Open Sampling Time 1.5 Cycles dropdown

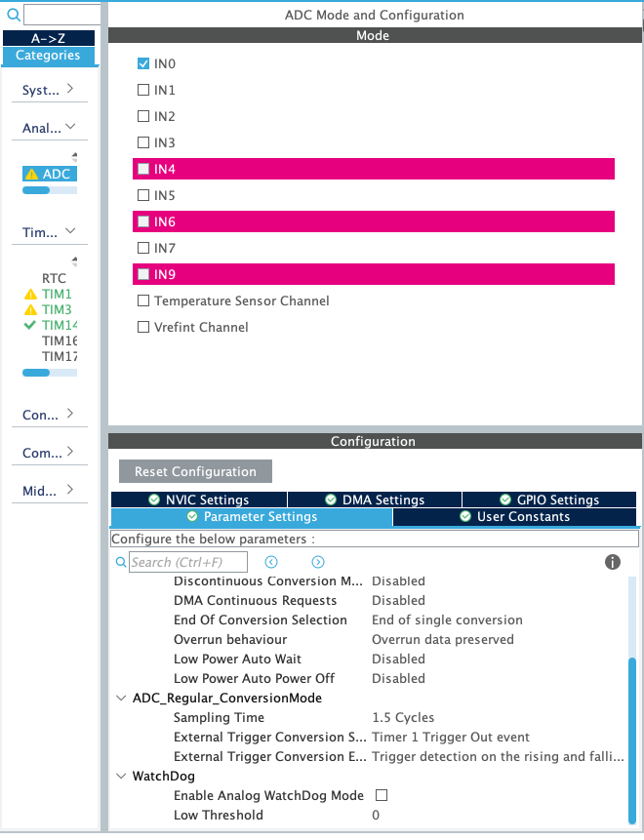point(403,717)
